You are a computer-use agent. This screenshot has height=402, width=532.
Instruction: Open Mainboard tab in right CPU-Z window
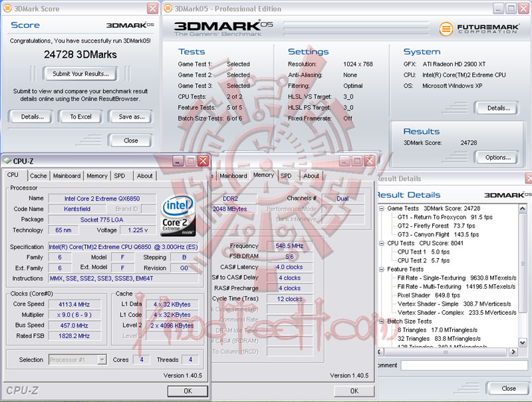233,176
